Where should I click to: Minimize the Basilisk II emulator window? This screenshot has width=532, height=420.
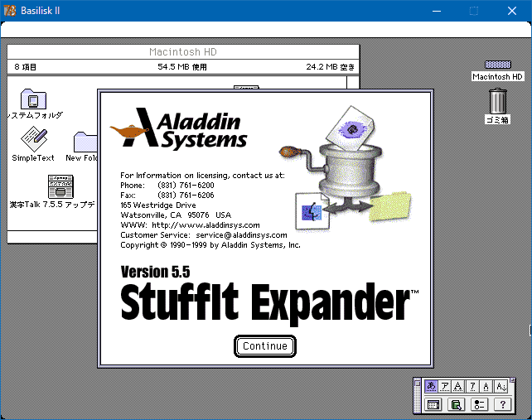coord(437,11)
